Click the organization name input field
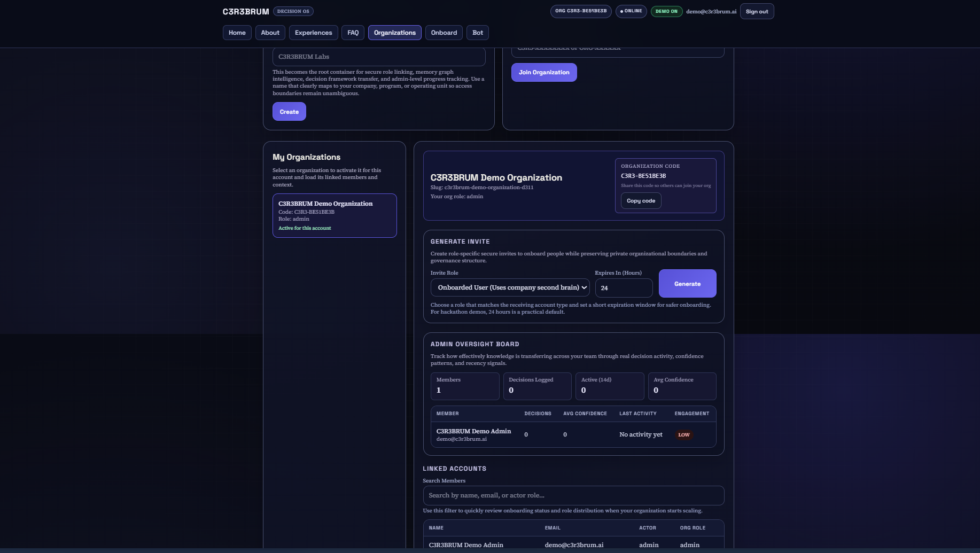This screenshot has width=980, height=553. [x=379, y=57]
